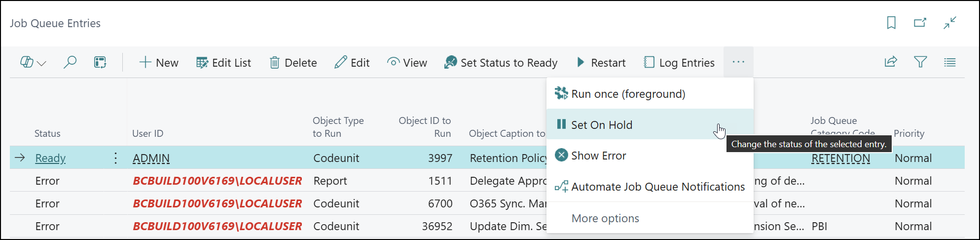Click Edit List in toolbar
Viewport: 980px width, 240px height.
point(223,63)
